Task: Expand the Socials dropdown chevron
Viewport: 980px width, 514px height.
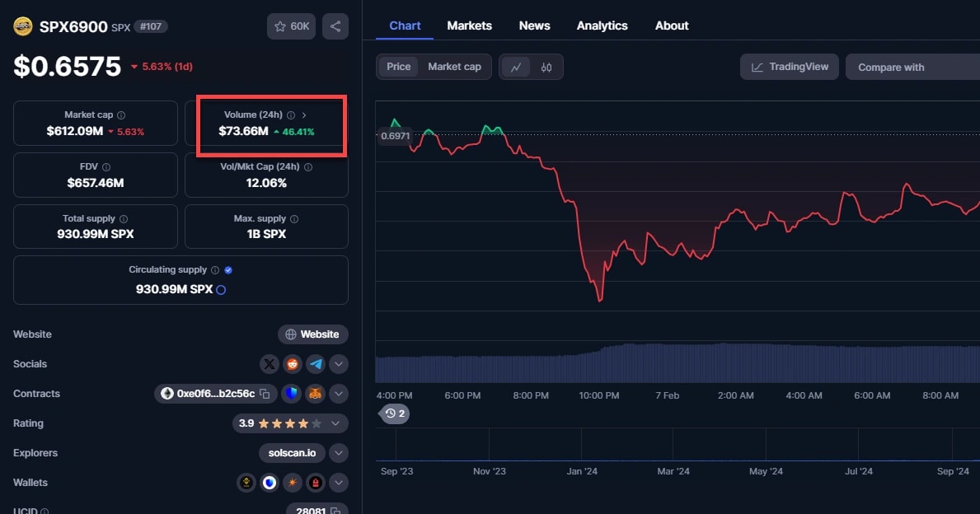Action: tap(339, 364)
